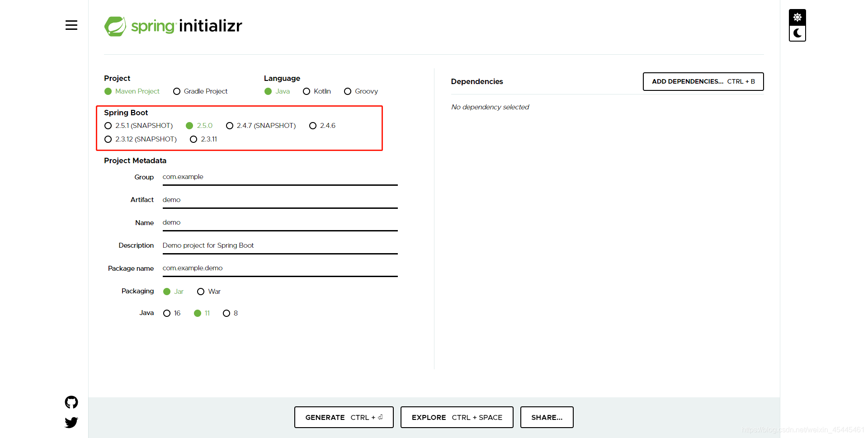
Task: Select Spring Boot 2.5.1 (SNAPSHOT)
Action: (x=138, y=126)
